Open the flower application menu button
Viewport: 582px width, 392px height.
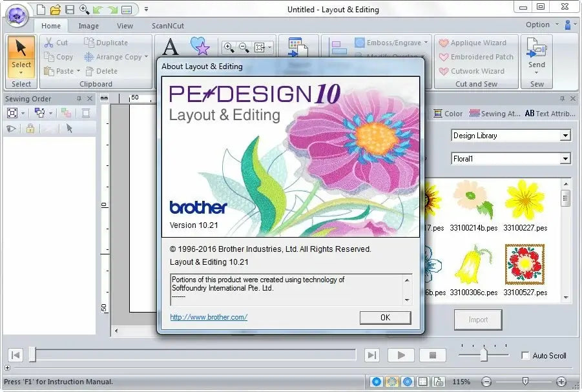[17, 16]
